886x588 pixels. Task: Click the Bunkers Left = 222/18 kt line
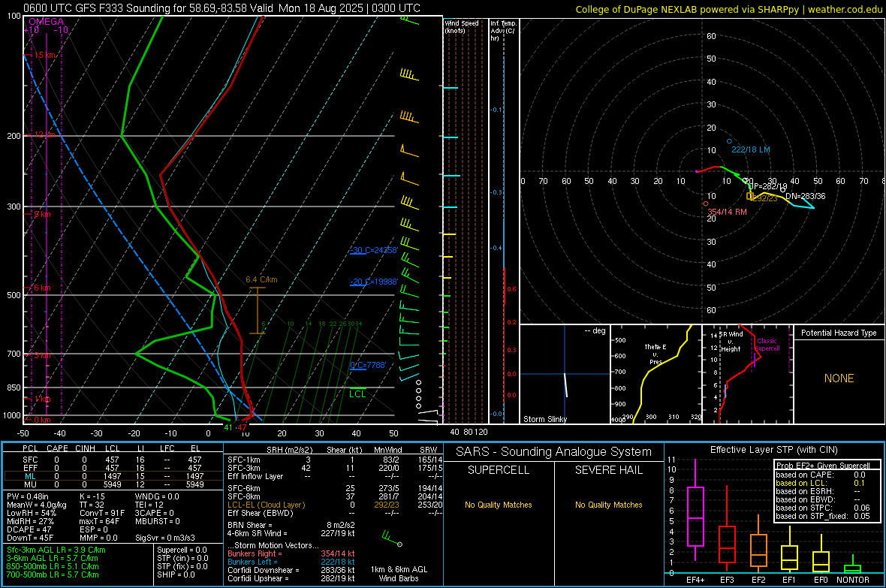point(291,562)
